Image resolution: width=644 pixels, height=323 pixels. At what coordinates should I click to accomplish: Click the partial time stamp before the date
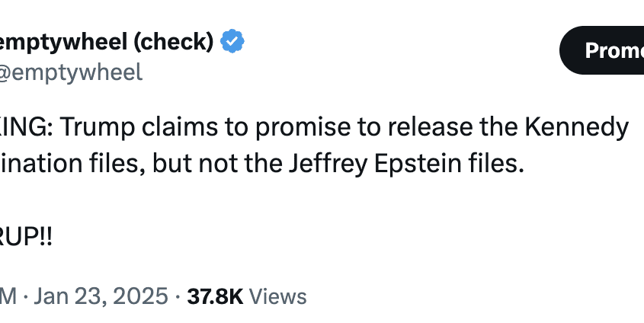click(x=8, y=296)
